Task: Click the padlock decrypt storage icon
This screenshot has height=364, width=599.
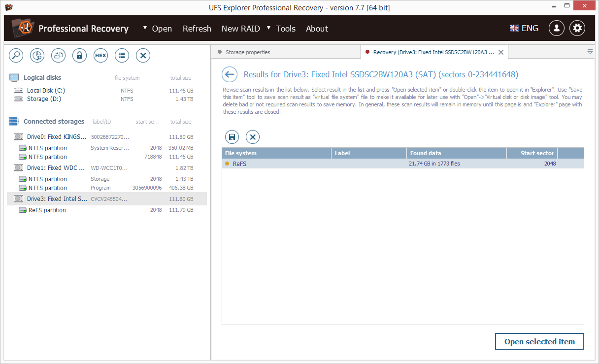Action: (80, 56)
